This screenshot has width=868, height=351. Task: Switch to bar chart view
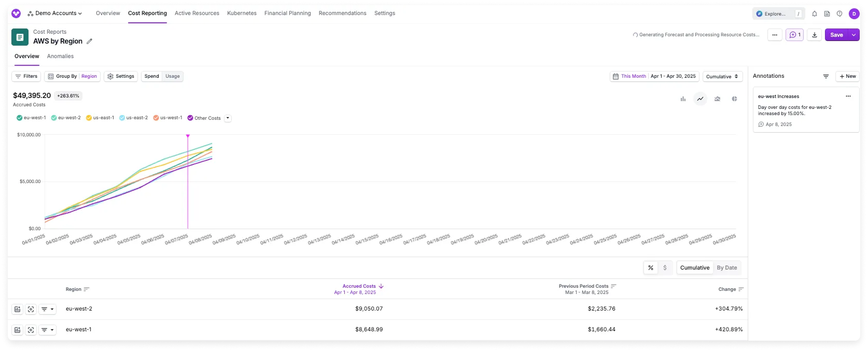683,99
